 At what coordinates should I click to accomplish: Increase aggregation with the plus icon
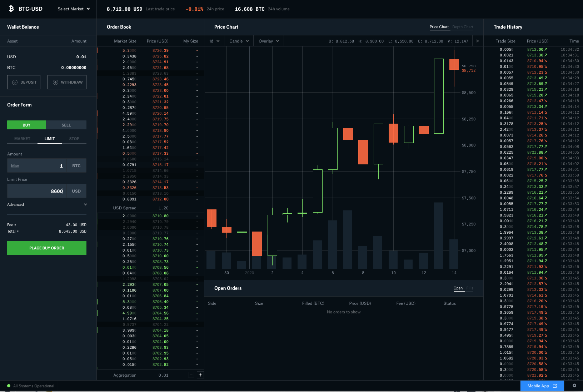pos(200,375)
